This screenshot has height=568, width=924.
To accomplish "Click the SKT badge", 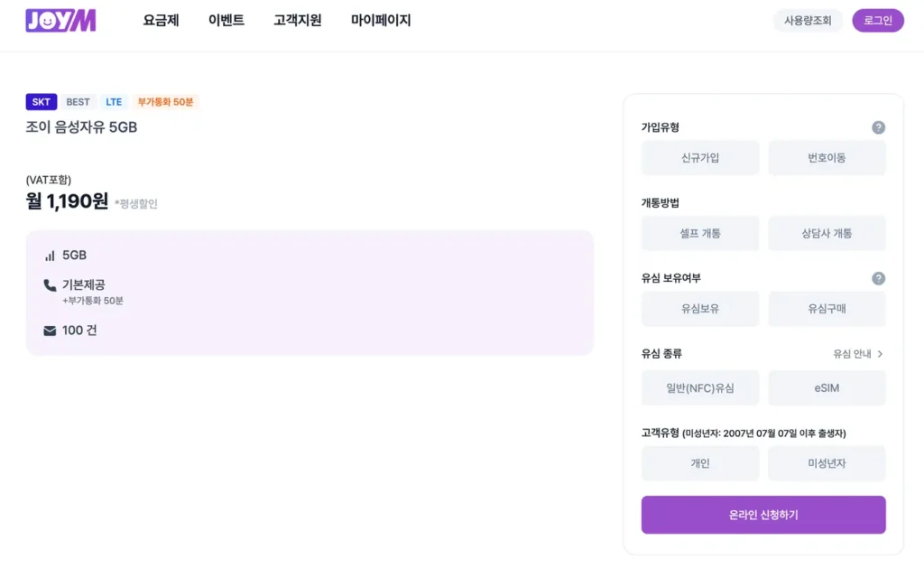I will pyautogui.click(x=42, y=102).
